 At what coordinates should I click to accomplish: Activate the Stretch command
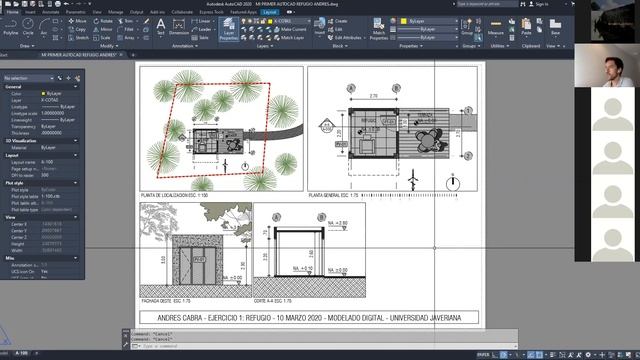point(78,38)
